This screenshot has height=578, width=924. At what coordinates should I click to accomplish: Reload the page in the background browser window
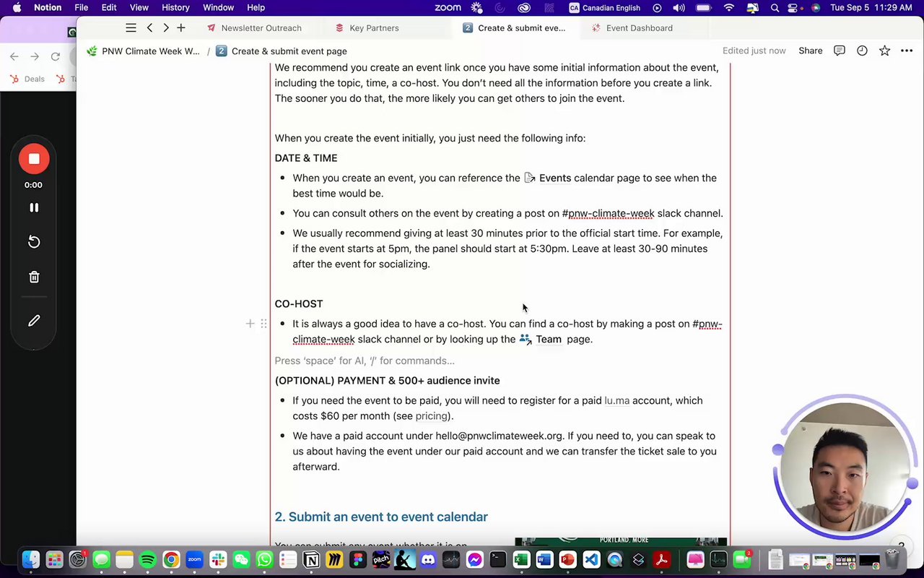coord(55,56)
